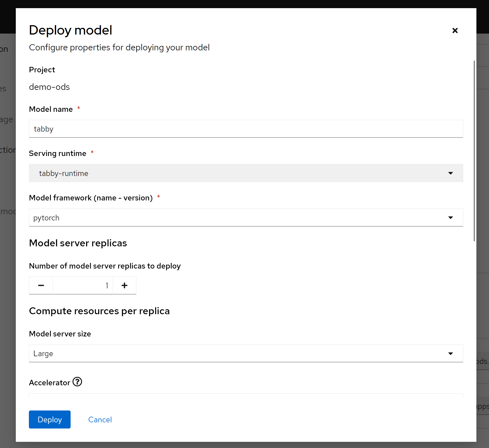Click the Model server size caret arrow
The image size is (489, 448).
(x=450, y=353)
